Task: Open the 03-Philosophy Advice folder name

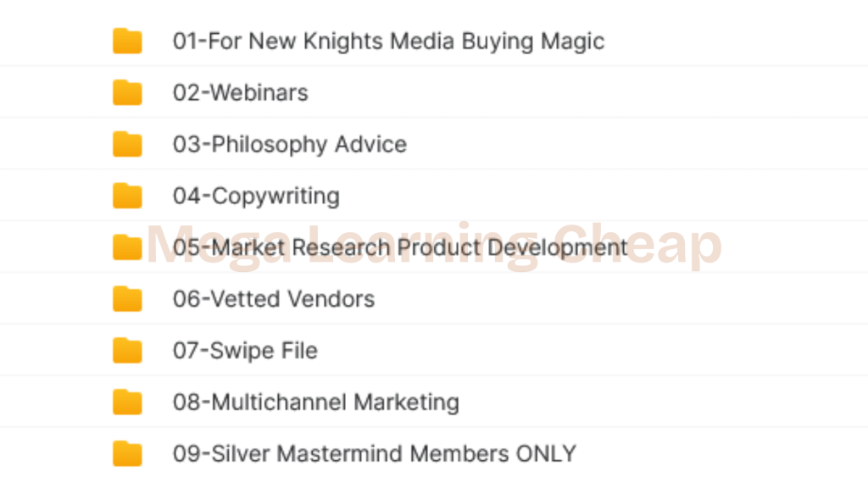Action: click(x=289, y=144)
